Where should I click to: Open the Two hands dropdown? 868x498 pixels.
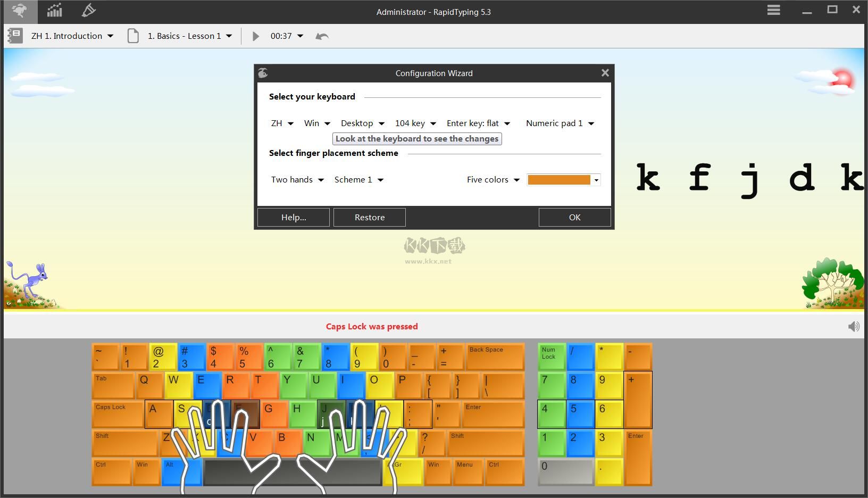click(297, 180)
